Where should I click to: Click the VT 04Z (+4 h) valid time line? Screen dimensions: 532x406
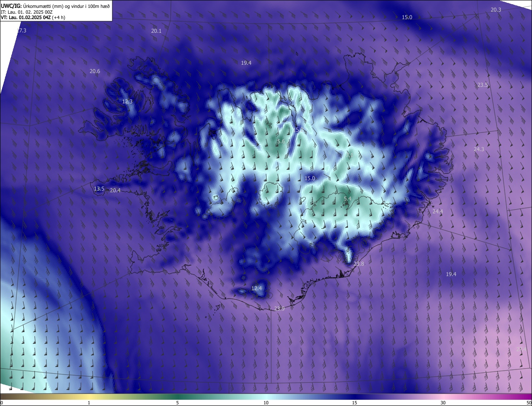[33, 17]
